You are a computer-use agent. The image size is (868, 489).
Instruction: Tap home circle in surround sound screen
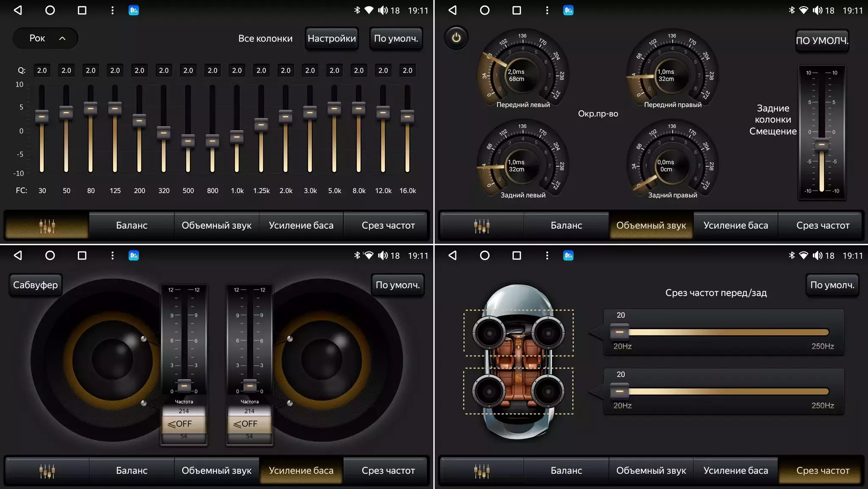point(484,10)
